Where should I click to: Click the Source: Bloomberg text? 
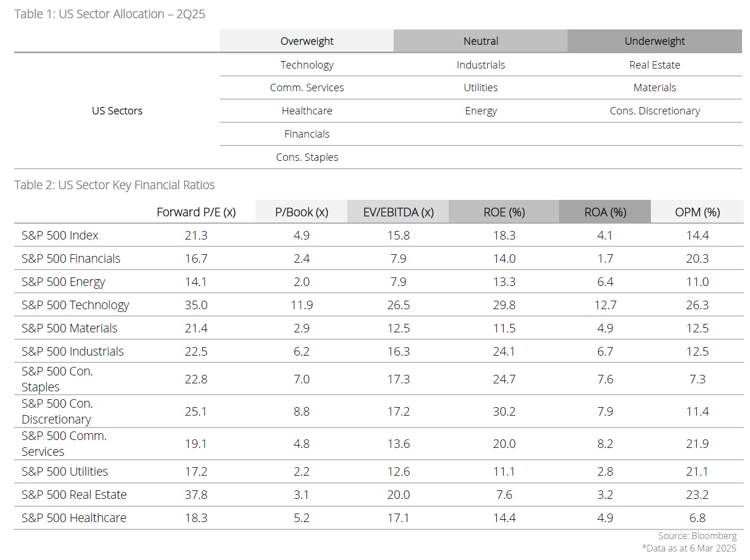point(697,536)
